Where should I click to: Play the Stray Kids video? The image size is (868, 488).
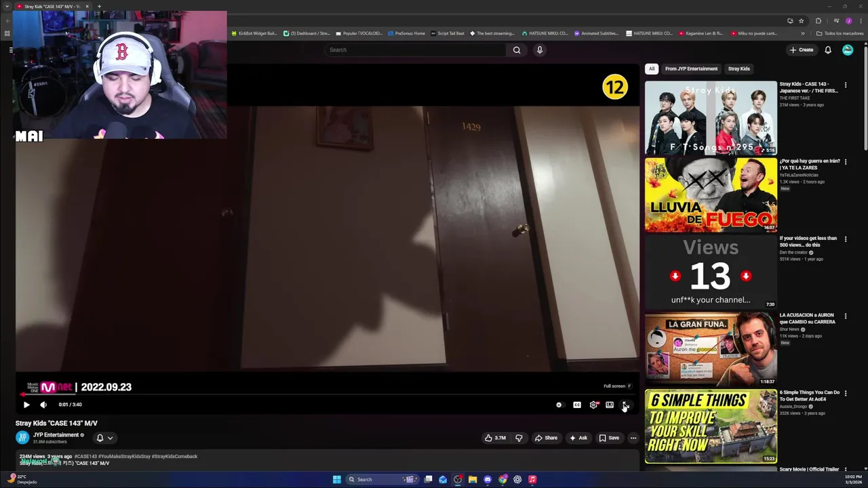pyautogui.click(x=26, y=405)
